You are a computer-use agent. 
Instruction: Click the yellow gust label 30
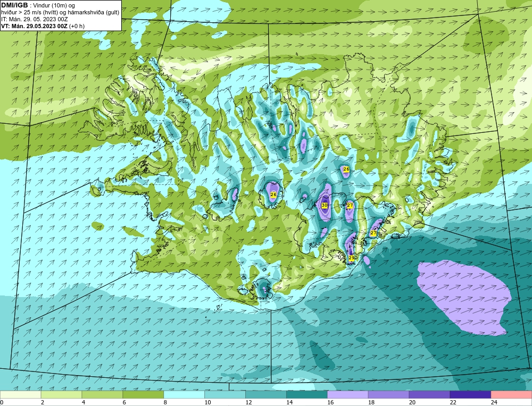(325, 205)
